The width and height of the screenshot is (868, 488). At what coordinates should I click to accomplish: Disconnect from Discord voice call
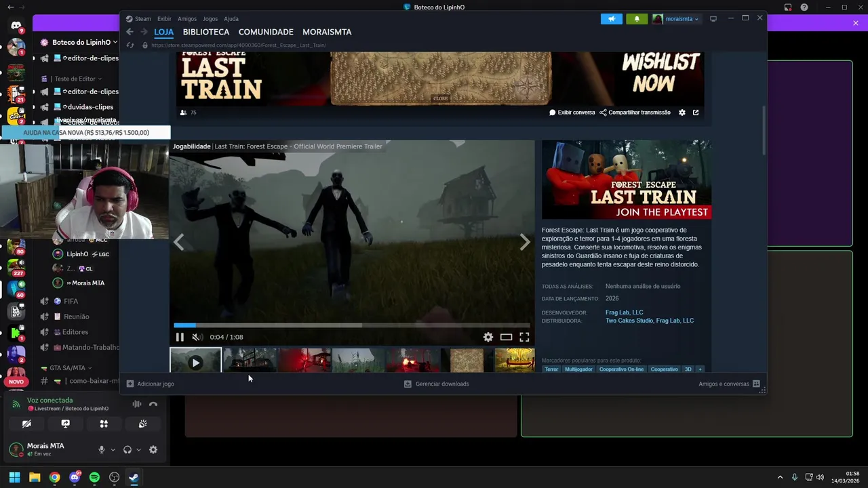153,404
